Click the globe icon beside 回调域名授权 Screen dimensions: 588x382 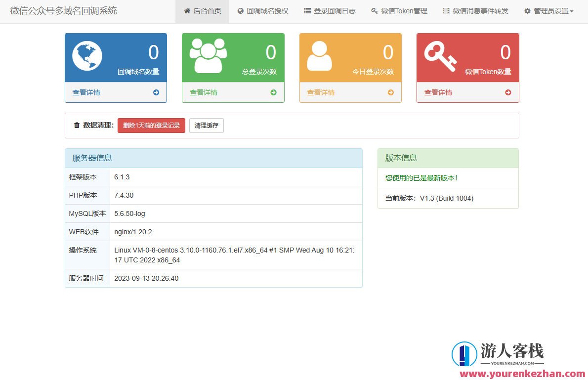240,10
